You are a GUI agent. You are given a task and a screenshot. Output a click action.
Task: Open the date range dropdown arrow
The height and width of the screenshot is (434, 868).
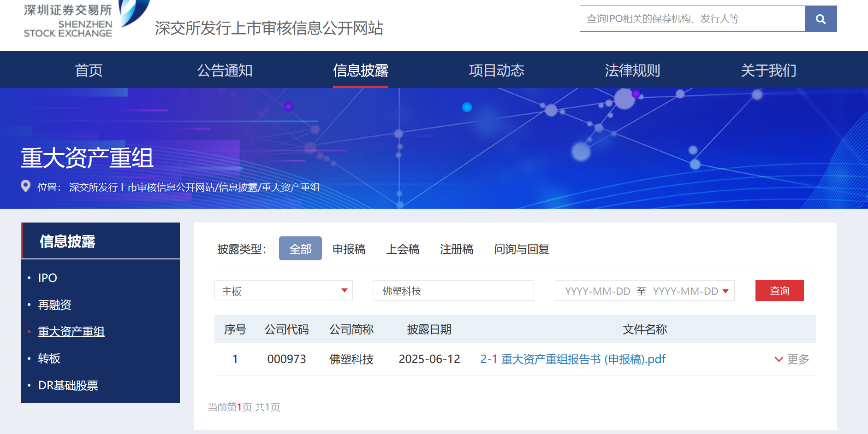pyautogui.click(x=725, y=291)
